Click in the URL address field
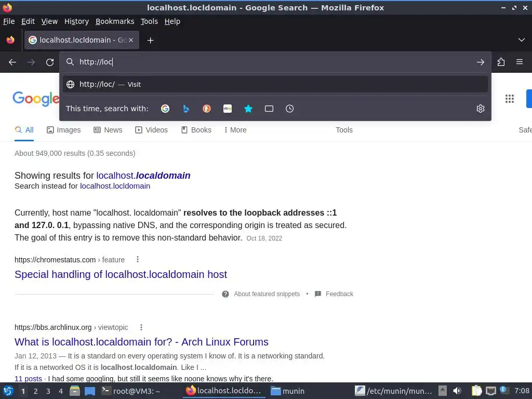532x399 pixels. 275,62
